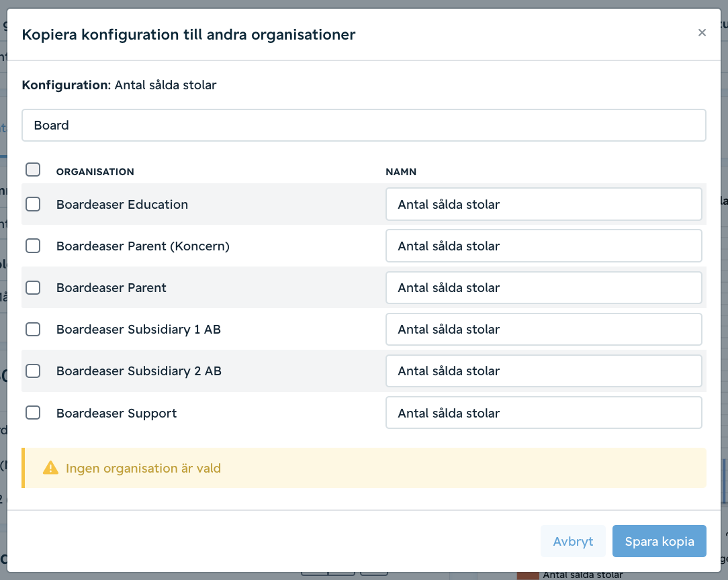Toggle the select-all organisations checkbox
Image resolution: width=728 pixels, height=580 pixels.
click(x=33, y=170)
